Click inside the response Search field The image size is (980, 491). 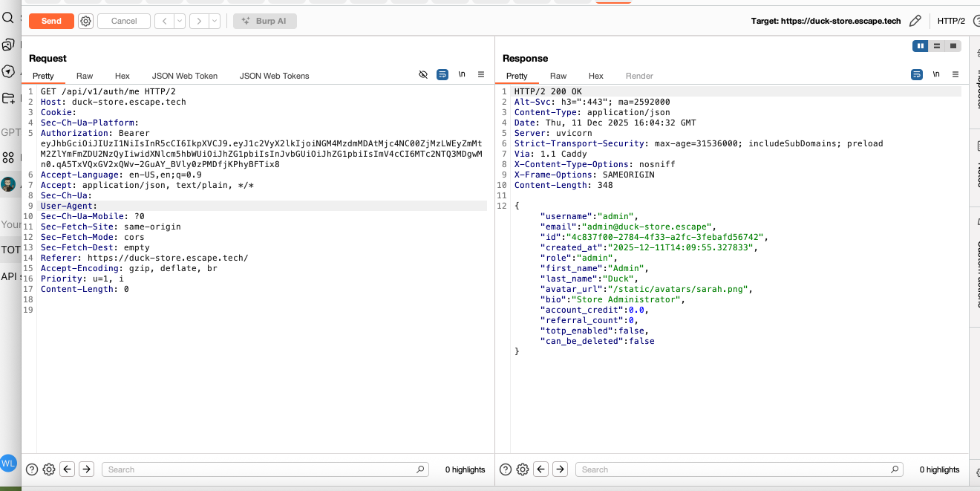point(735,469)
